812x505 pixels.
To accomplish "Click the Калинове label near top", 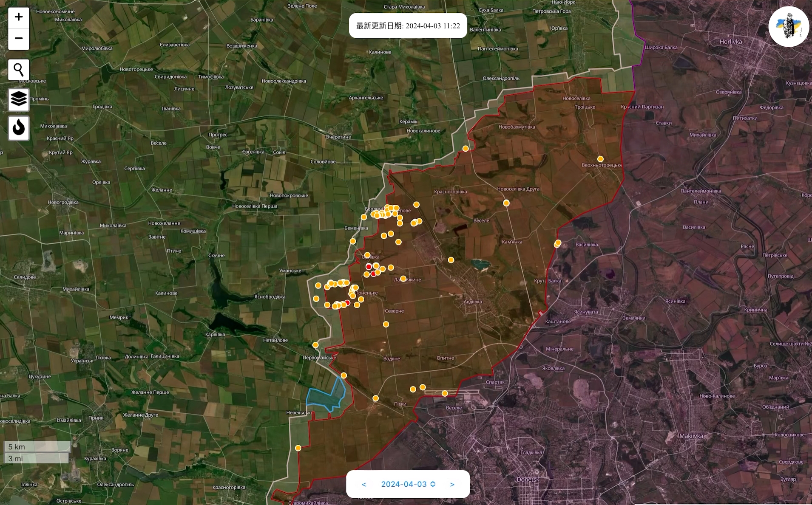I will (380, 52).
